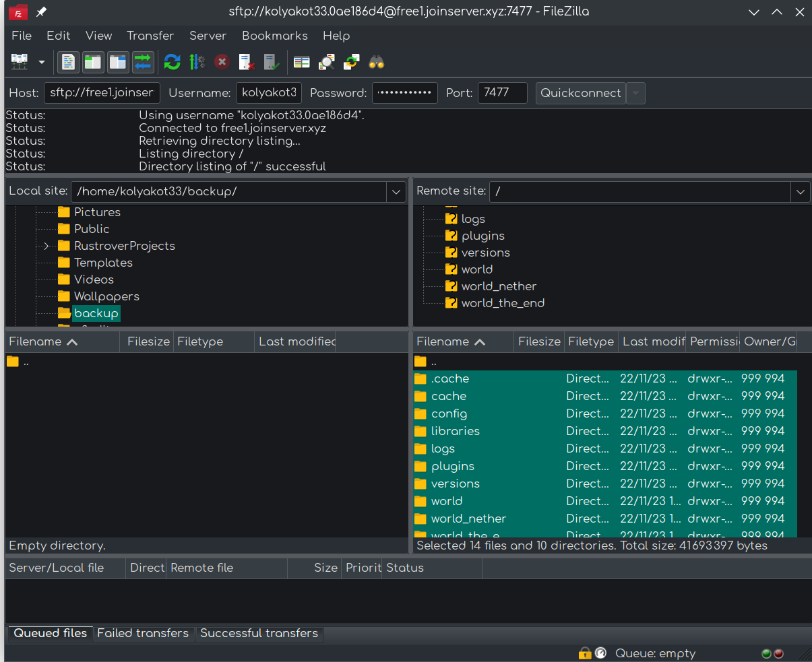Click the Remote file column header in queue
The height and width of the screenshot is (662, 812).
pos(227,568)
